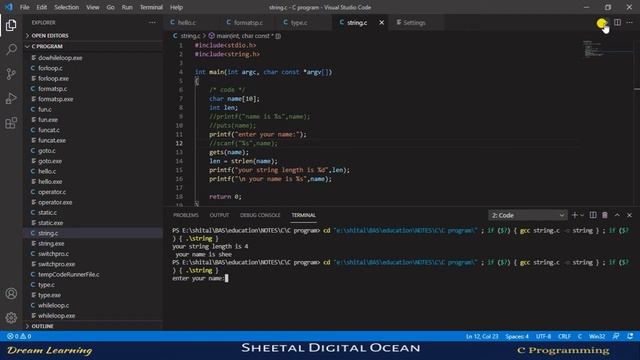Click main function breadcrumb item

[x=244, y=36]
